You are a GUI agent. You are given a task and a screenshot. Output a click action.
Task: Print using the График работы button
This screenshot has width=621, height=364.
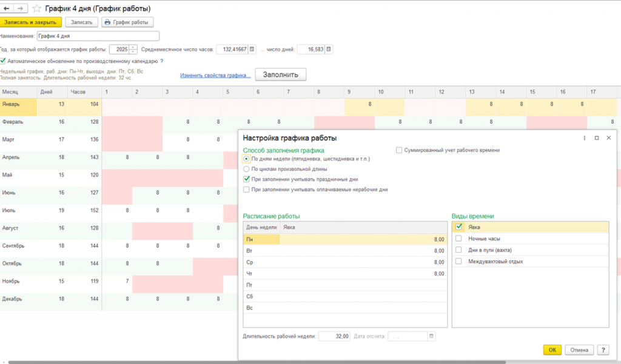[x=127, y=22]
